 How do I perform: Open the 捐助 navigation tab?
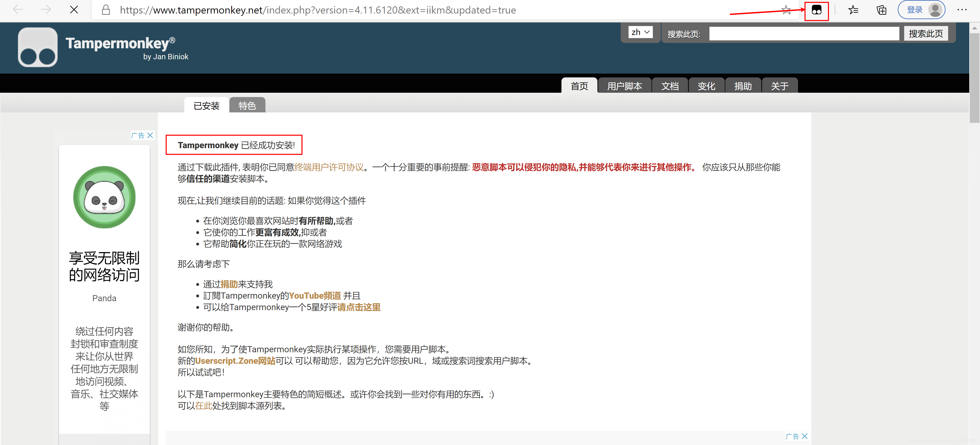[743, 86]
